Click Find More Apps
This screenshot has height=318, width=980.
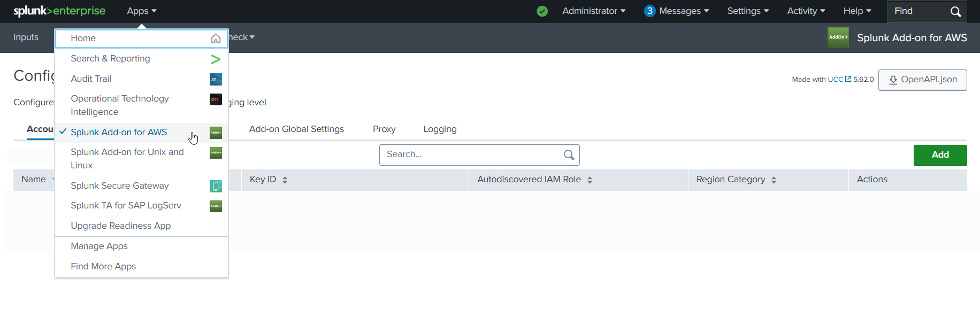pos(142,267)
